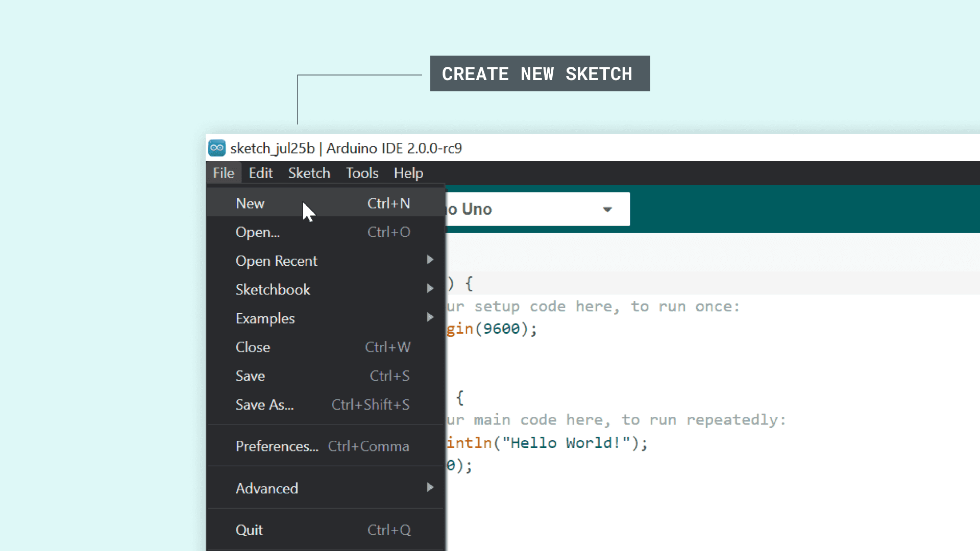Expand the Advanced submenu
The height and width of the screenshot is (551, 980).
pos(266,488)
